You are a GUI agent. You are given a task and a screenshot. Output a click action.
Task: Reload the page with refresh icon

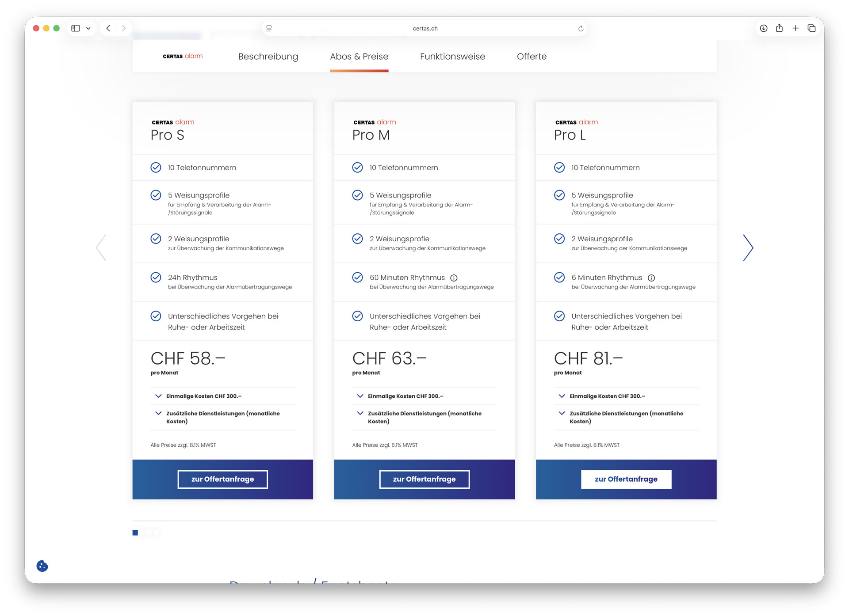[581, 29]
